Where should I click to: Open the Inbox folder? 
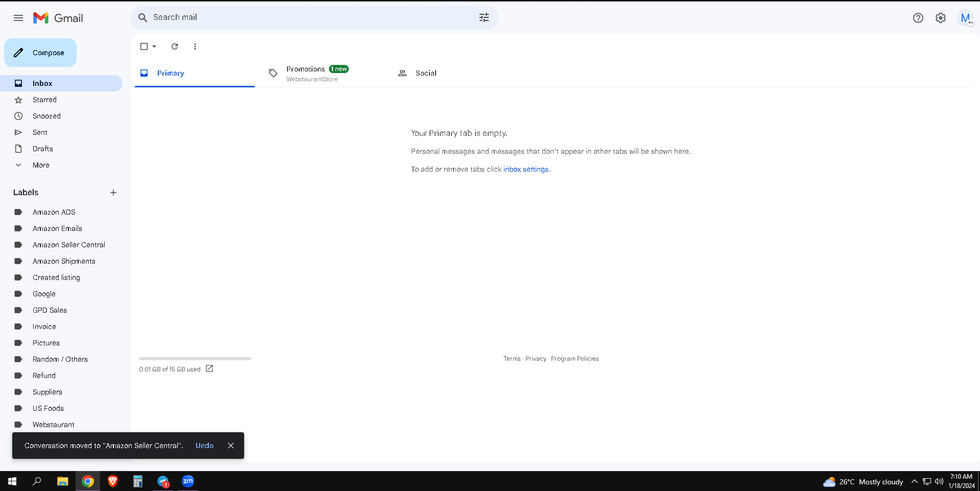(61, 83)
